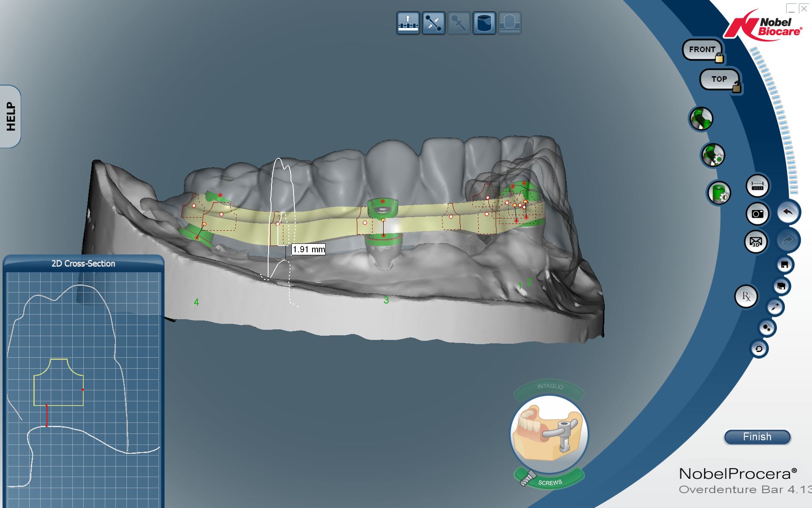
Task: Open the green cylinder settings icon
Action: (719, 193)
